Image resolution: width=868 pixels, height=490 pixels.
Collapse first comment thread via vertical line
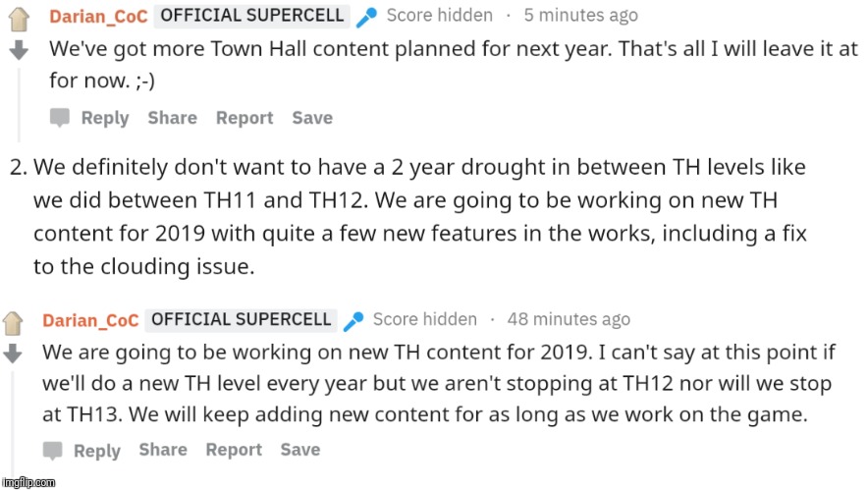click(x=19, y=105)
